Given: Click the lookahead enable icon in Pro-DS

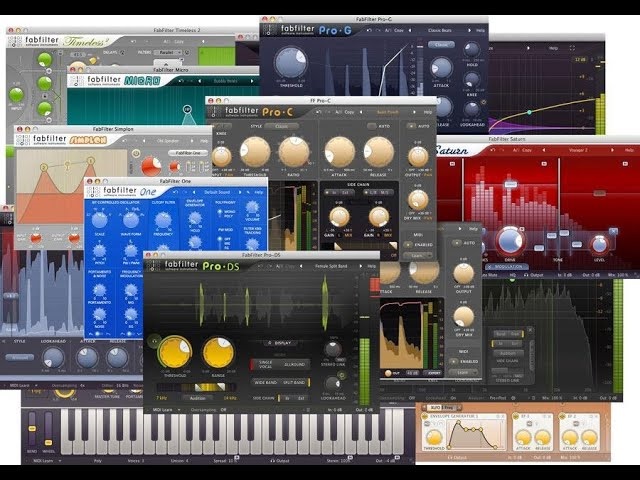Looking at the screenshot, I should click(x=342, y=375).
